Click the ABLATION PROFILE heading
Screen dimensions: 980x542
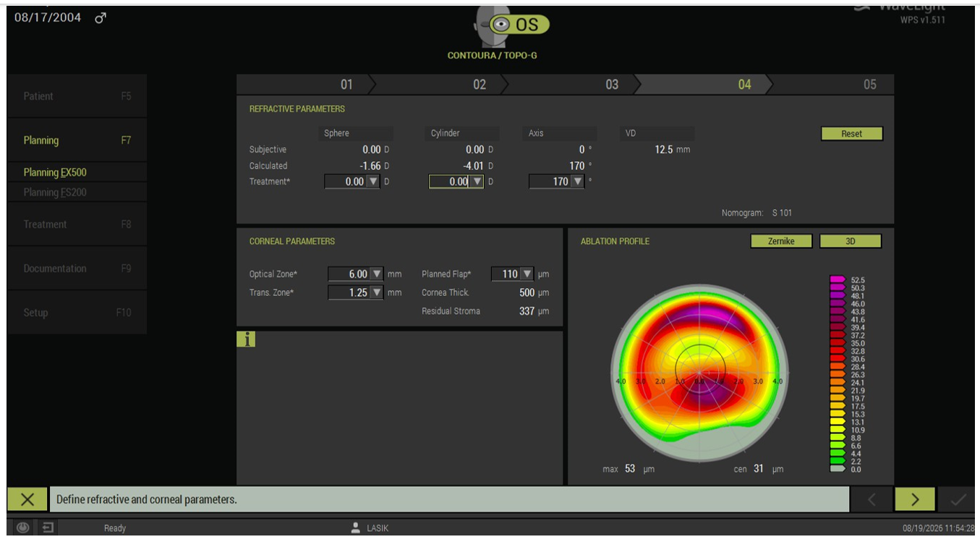pyautogui.click(x=615, y=241)
